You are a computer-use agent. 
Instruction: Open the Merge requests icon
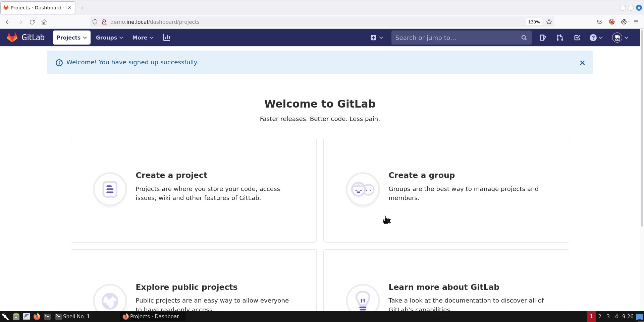pos(560,38)
